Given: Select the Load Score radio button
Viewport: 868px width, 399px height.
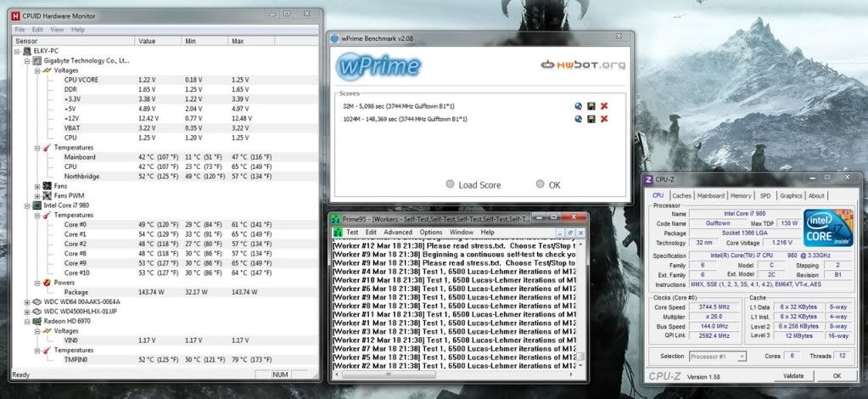Looking at the screenshot, I should [450, 184].
